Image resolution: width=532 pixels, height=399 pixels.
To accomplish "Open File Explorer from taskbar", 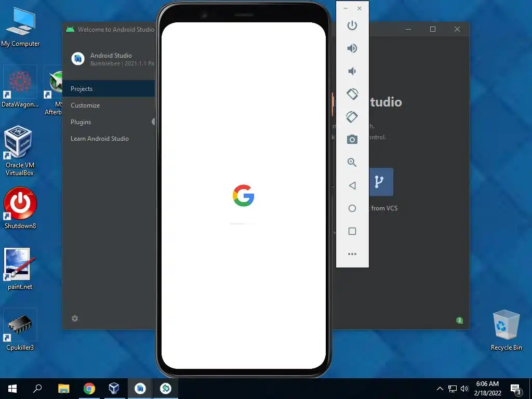I will (63, 389).
